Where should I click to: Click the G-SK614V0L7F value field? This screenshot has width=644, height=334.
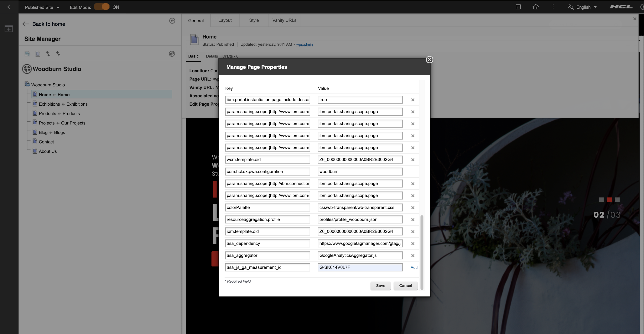[360, 267]
